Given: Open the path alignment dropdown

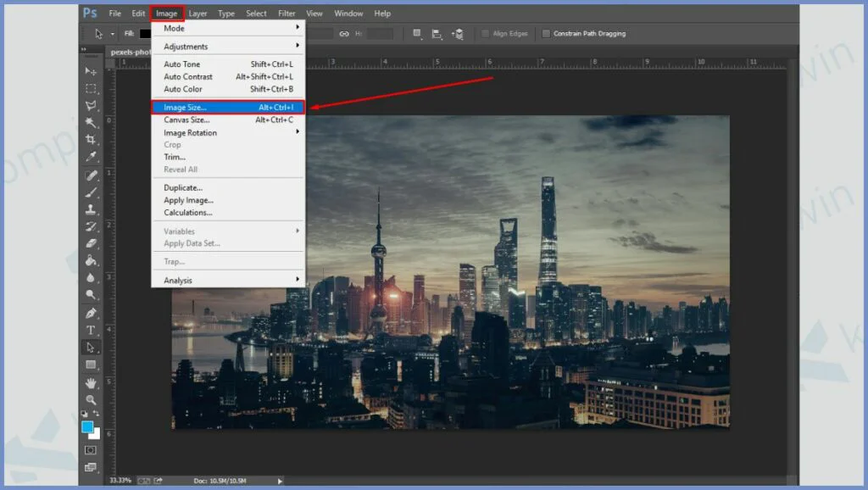Looking at the screenshot, I should [x=437, y=34].
